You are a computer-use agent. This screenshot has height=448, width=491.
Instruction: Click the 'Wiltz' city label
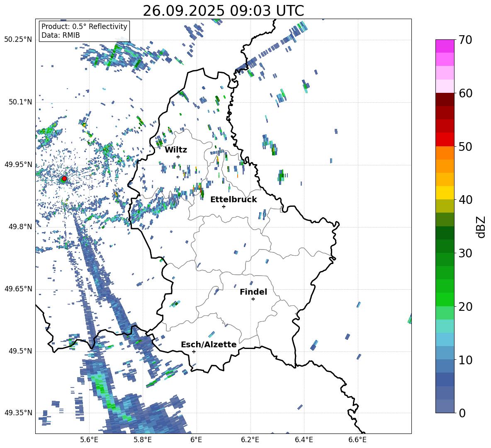(176, 150)
